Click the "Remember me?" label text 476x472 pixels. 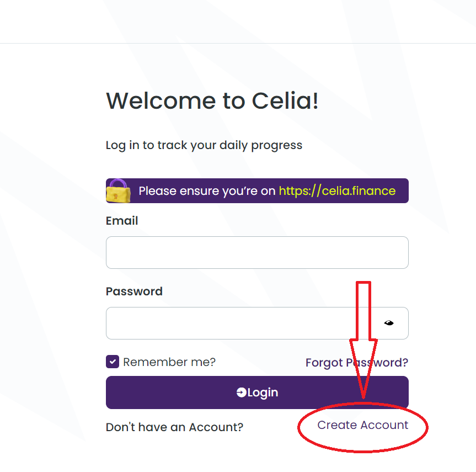pyautogui.click(x=169, y=362)
